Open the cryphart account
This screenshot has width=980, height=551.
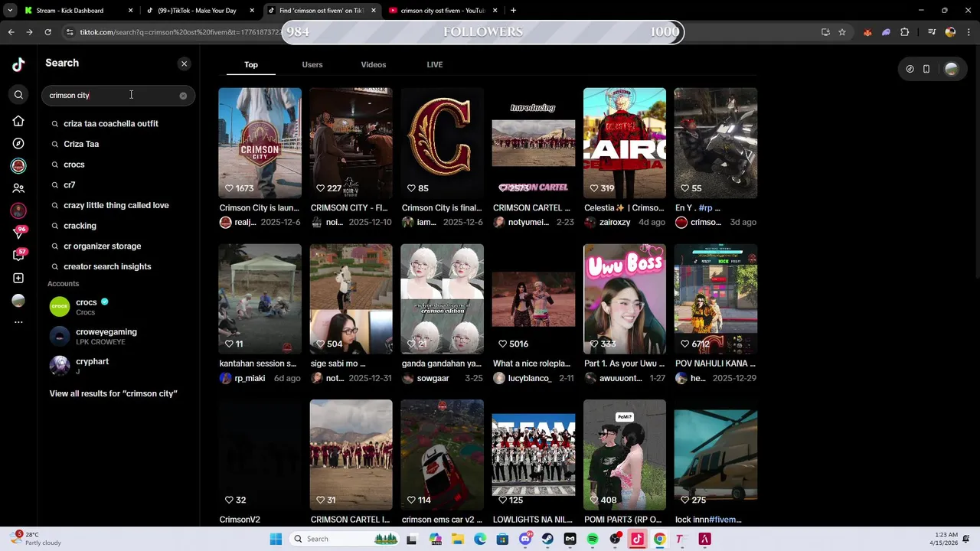coord(119,366)
